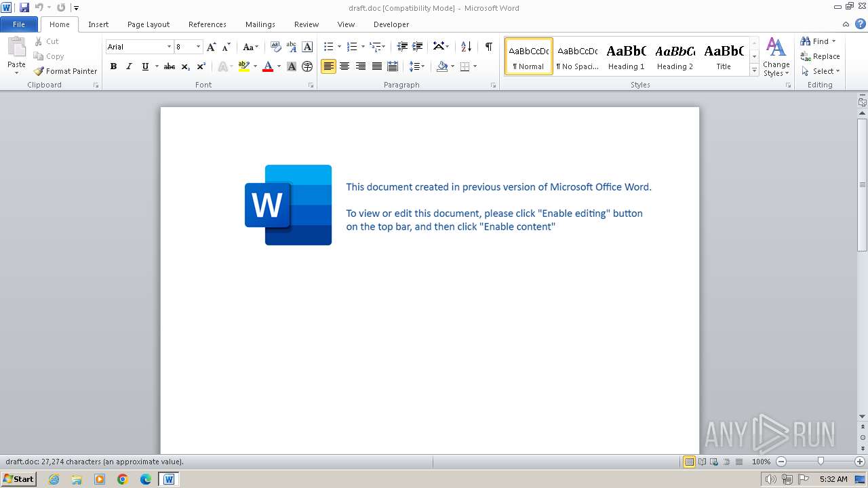Grow font size
Viewport: 868px width, 488px height.
[x=212, y=47]
